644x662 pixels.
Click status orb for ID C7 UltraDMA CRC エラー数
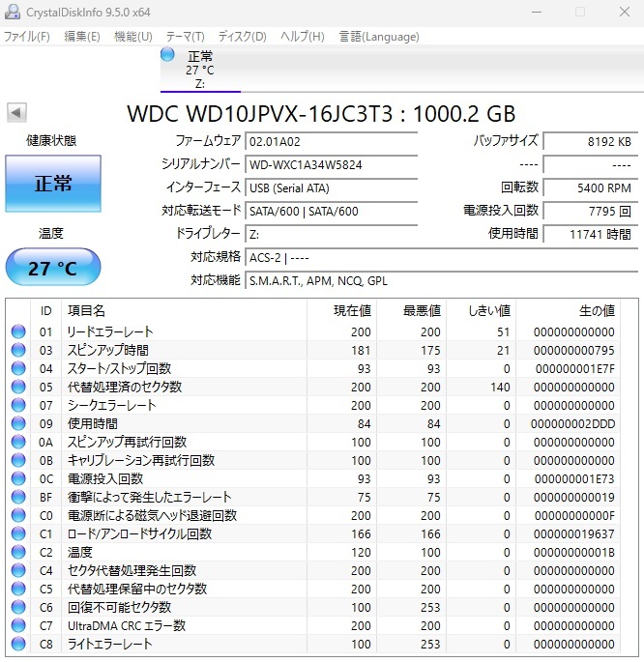[x=18, y=625]
